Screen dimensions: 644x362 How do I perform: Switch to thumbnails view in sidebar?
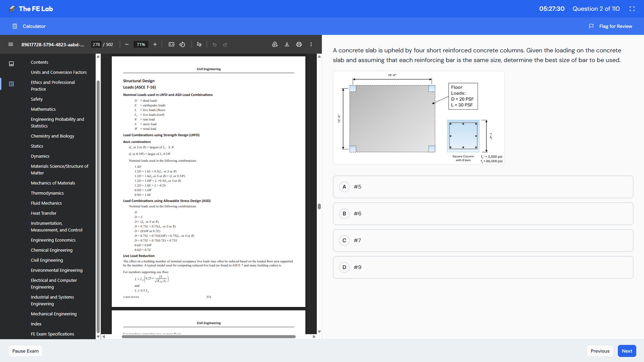11,64
